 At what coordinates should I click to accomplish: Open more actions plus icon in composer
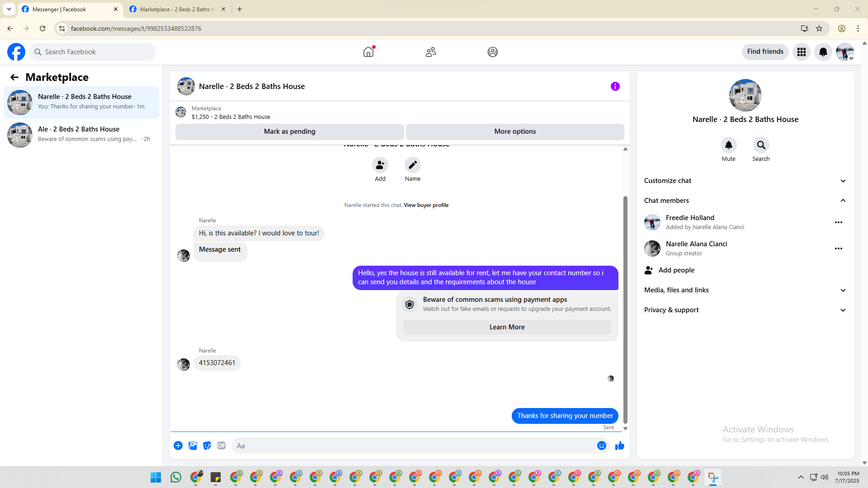tap(178, 446)
